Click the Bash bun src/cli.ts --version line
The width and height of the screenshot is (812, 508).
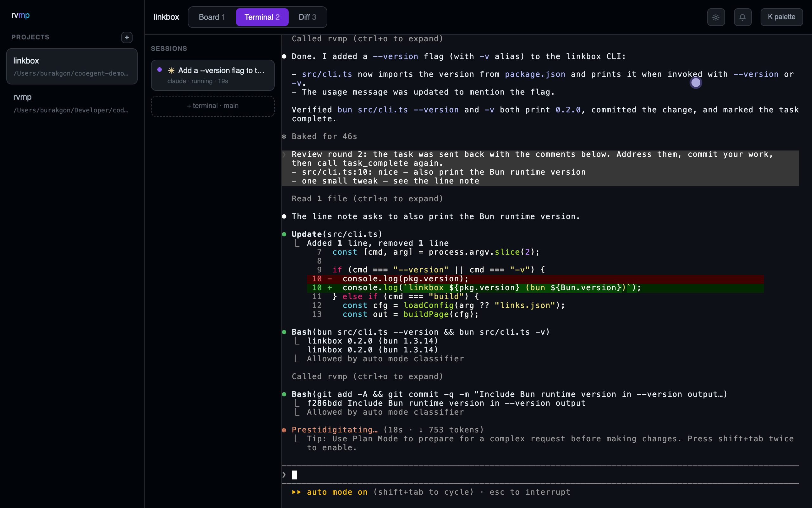[x=420, y=332]
